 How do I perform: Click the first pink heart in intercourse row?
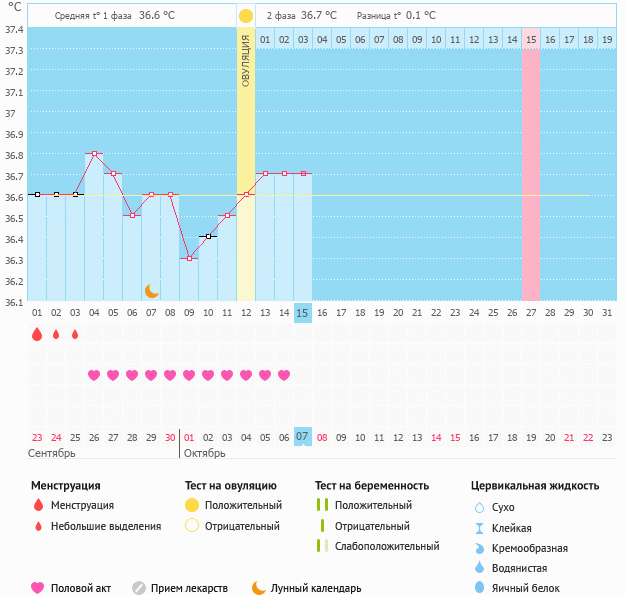click(x=94, y=375)
